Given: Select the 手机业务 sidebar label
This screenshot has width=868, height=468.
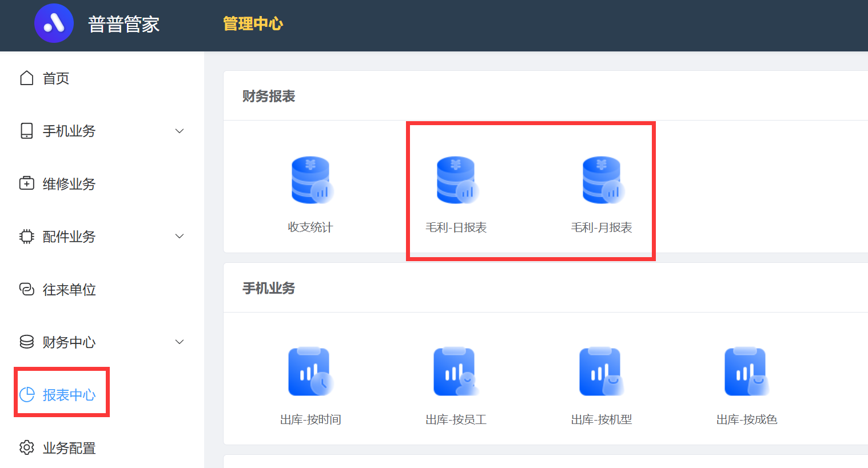Looking at the screenshot, I should click(69, 131).
